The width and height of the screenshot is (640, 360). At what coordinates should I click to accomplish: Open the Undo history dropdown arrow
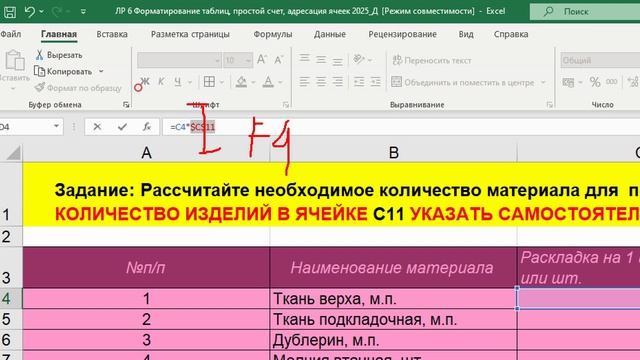click(x=42, y=12)
